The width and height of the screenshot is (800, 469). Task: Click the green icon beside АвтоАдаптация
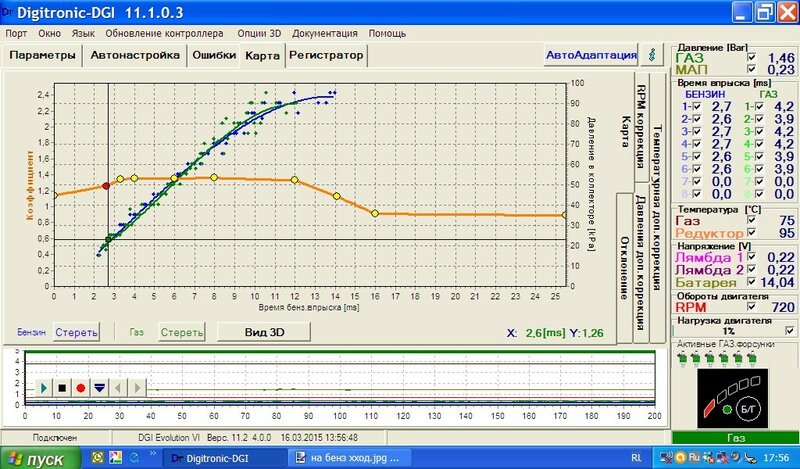655,55
